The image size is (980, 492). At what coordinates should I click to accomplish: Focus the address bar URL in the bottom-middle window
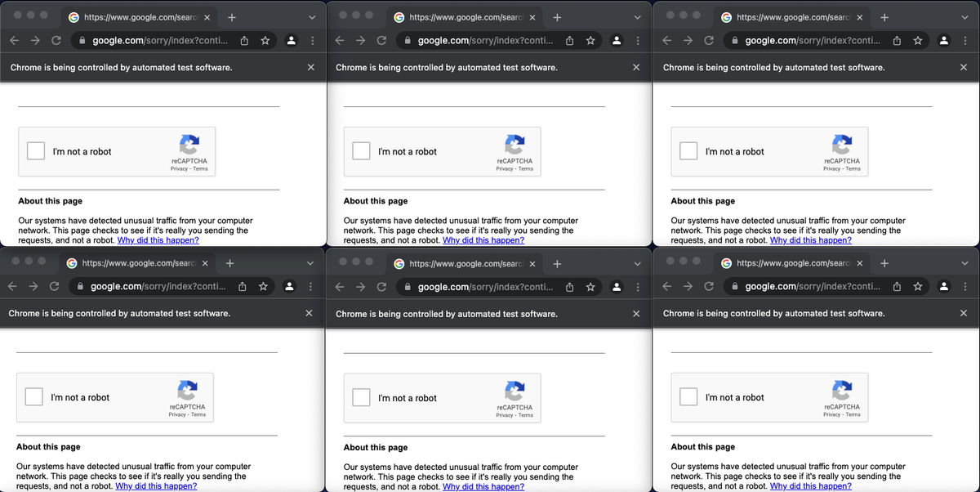(485, 287)
